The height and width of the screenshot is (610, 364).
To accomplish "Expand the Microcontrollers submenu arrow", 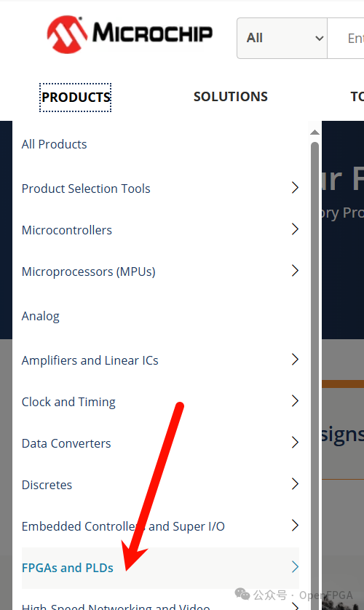I will point(295,229).
